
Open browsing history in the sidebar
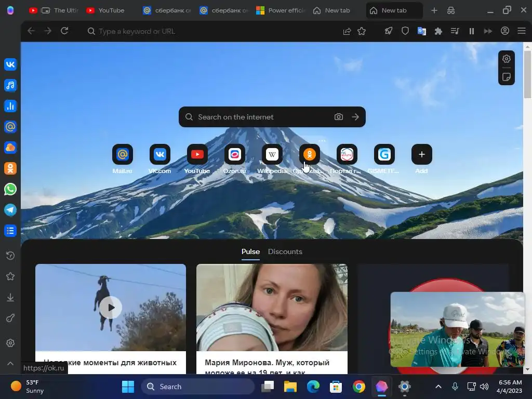[x=10, y=256]
